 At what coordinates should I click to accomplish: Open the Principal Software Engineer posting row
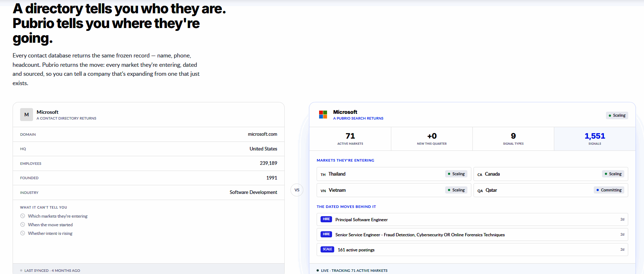coord(472,219)
